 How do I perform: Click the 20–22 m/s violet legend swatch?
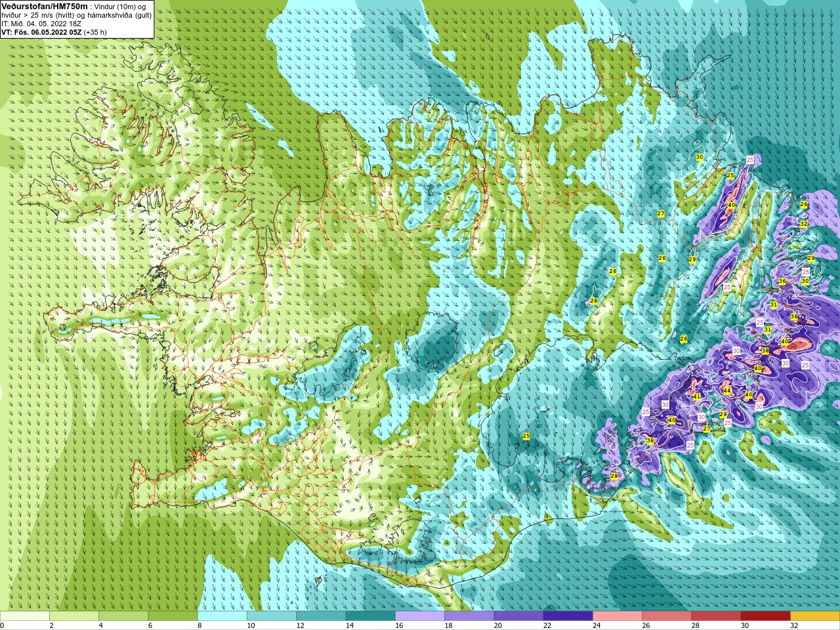(x=518, y=616)
